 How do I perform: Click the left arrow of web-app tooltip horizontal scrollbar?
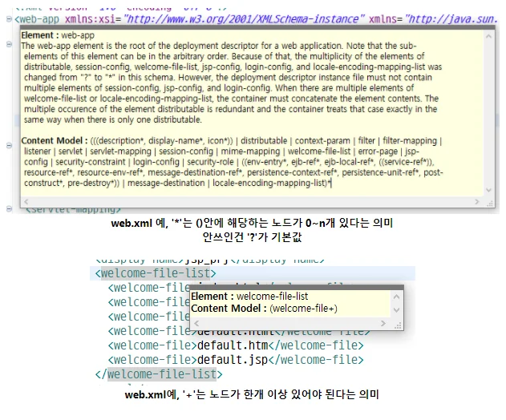coord(26,202)
